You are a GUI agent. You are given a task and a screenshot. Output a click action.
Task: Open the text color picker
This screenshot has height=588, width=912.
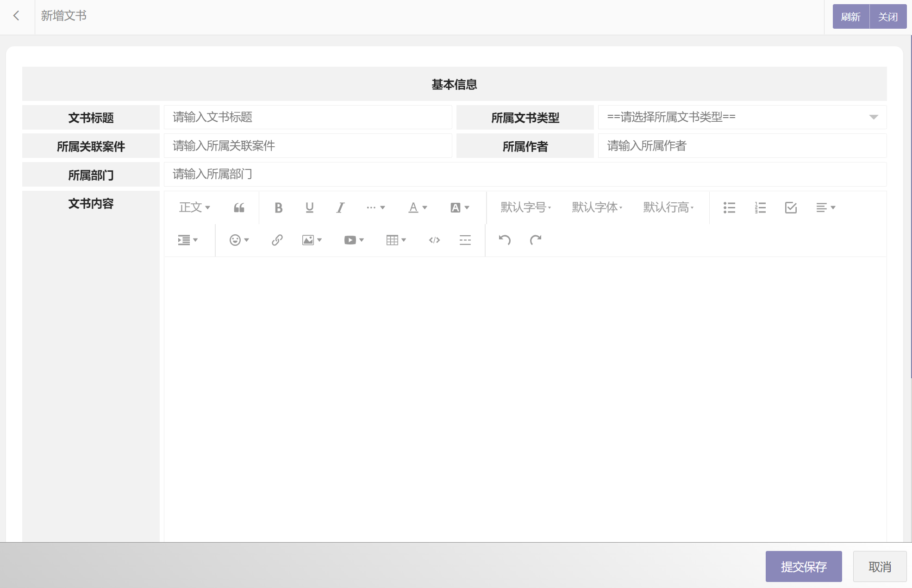(417, 207)
